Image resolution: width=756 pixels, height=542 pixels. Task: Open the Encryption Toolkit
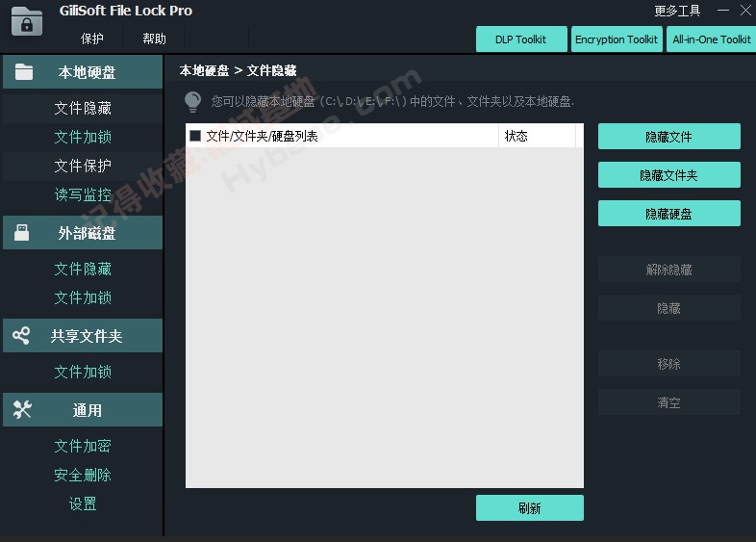click(x=617, y=39)
